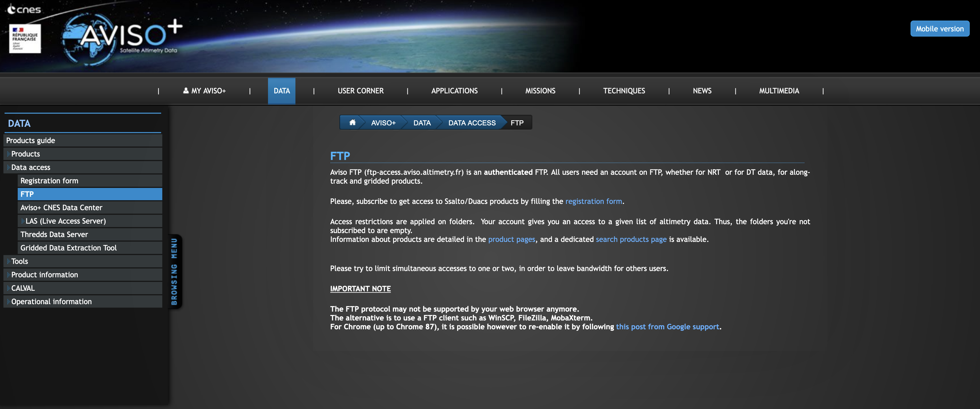Click the home icon in breadcrumb
Viewport: 980px width, 409px height.
click(352, 123)
